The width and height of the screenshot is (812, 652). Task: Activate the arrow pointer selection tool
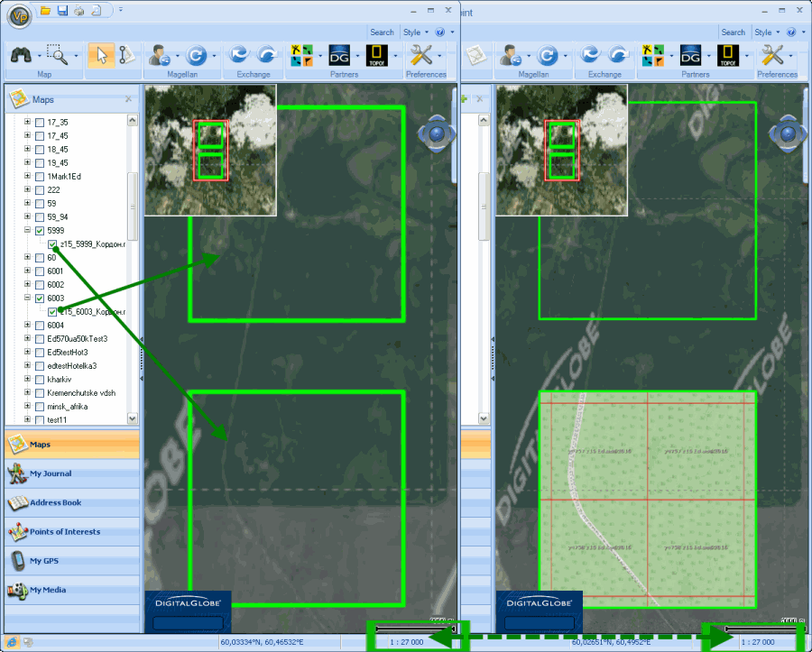(x=101, y=54)
